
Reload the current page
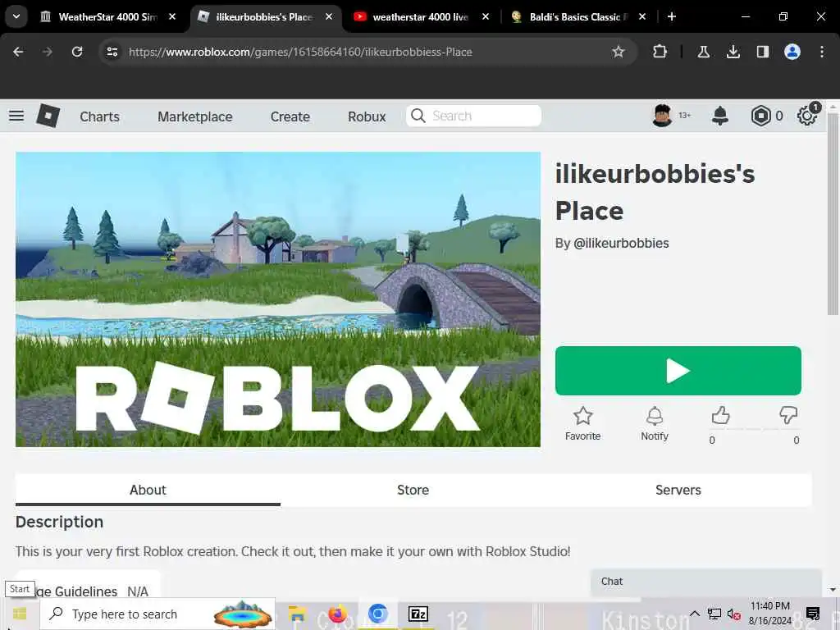tap(77, 52)
